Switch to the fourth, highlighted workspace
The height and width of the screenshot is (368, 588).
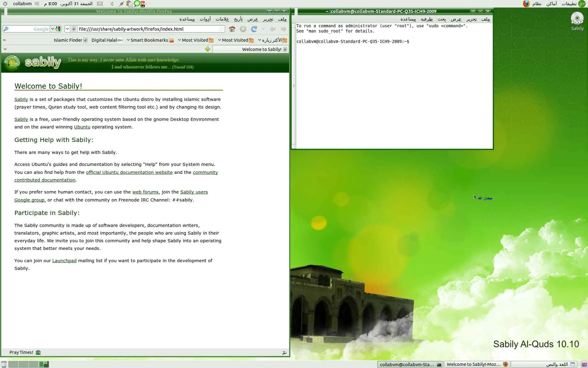[43, 364]
